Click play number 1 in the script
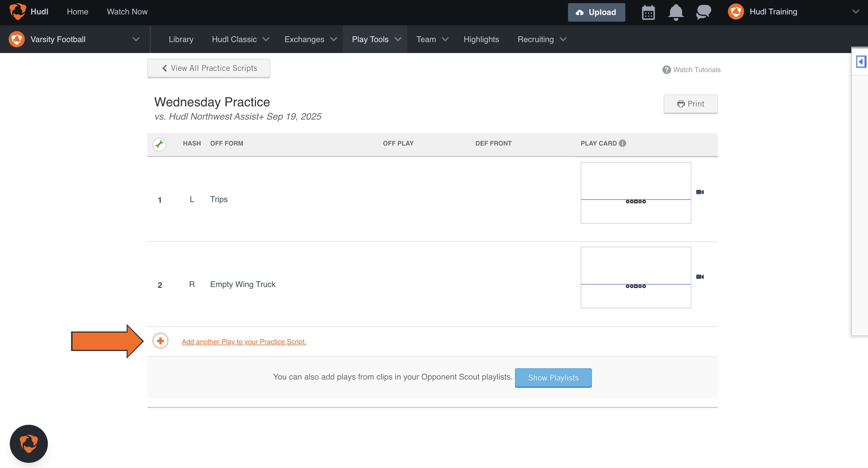 point(160,200)
